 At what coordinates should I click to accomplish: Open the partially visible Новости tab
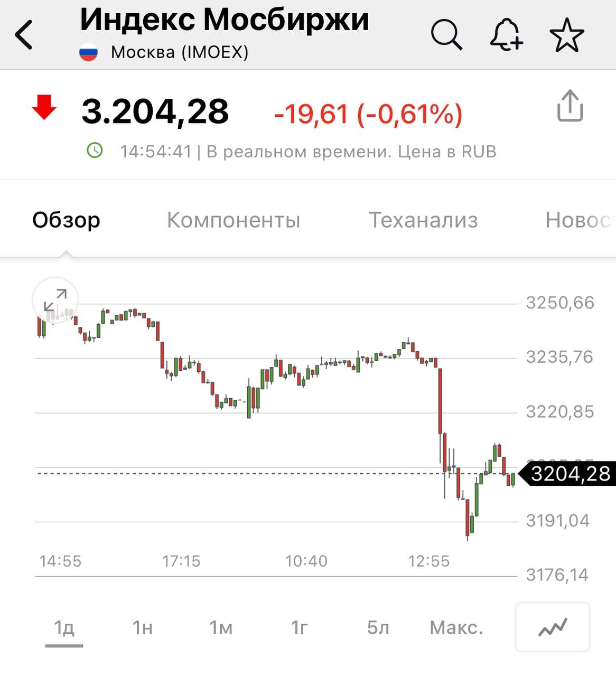pos(579,220)
